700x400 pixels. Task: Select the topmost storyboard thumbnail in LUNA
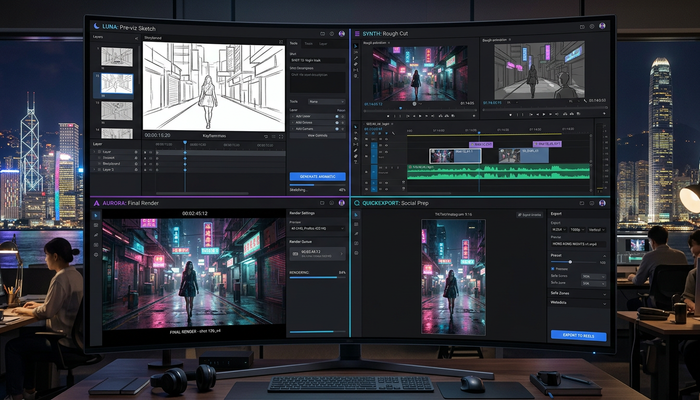pyautogui.click(x=117, y=57)
